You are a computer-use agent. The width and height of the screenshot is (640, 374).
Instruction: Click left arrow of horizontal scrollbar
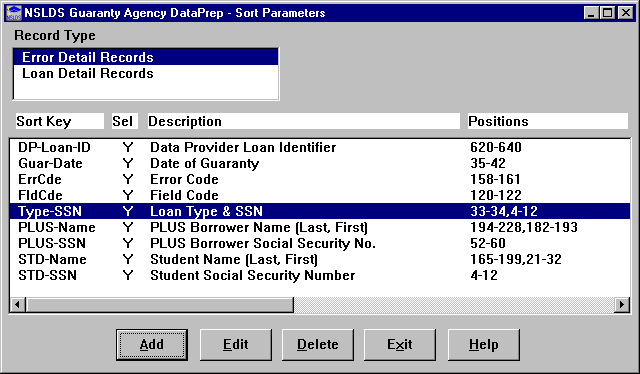click(18, 305)
